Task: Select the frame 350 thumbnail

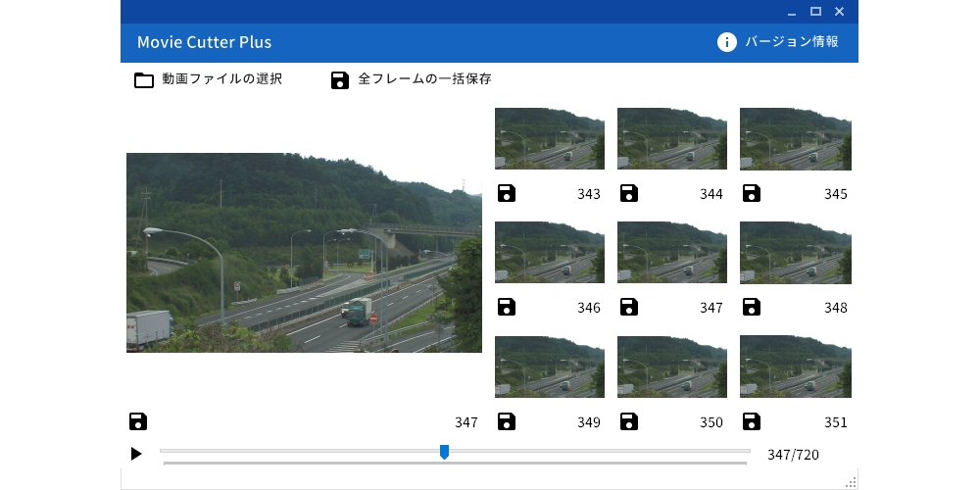Action: [672, 367]
